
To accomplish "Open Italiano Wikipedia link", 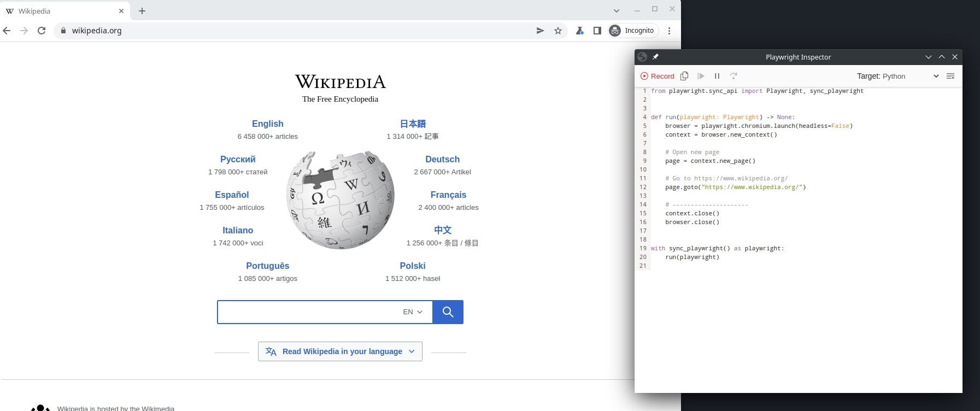I will click(x=238, y=230).
